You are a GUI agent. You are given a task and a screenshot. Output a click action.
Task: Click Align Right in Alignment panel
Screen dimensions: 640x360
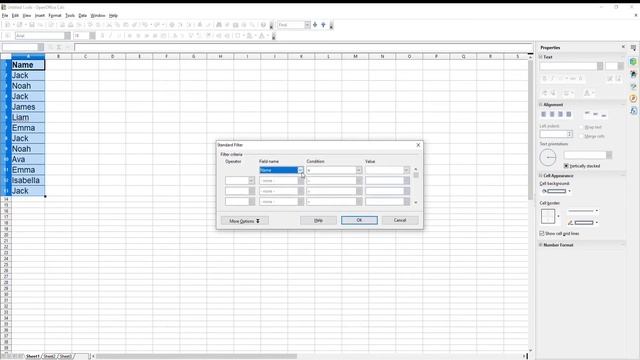pyautogui.click(x=560, y=114)
